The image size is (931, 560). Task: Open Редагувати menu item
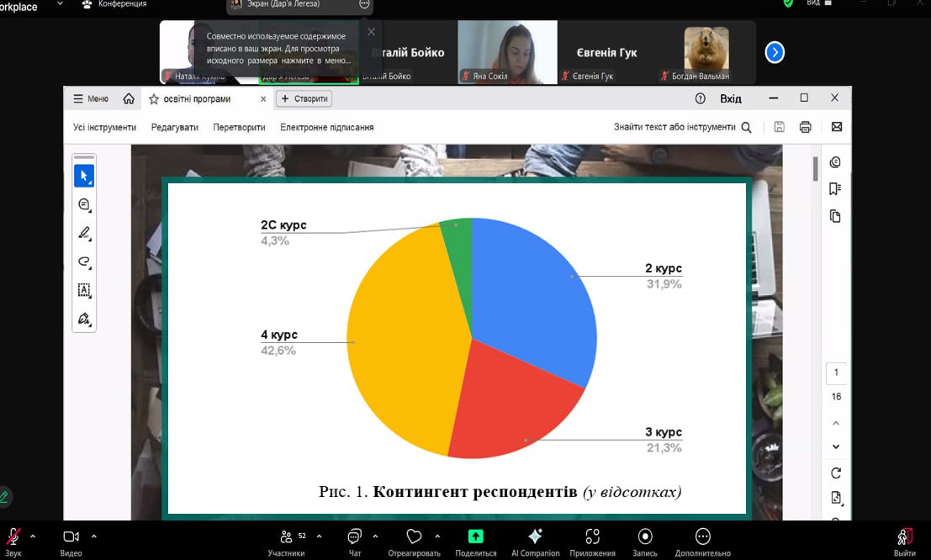(175, 127)
